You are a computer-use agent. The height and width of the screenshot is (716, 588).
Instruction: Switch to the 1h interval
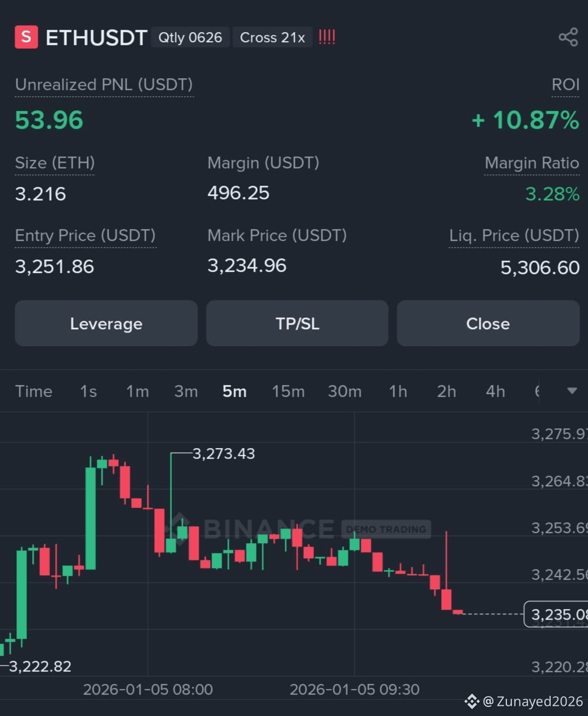(398, 391)
